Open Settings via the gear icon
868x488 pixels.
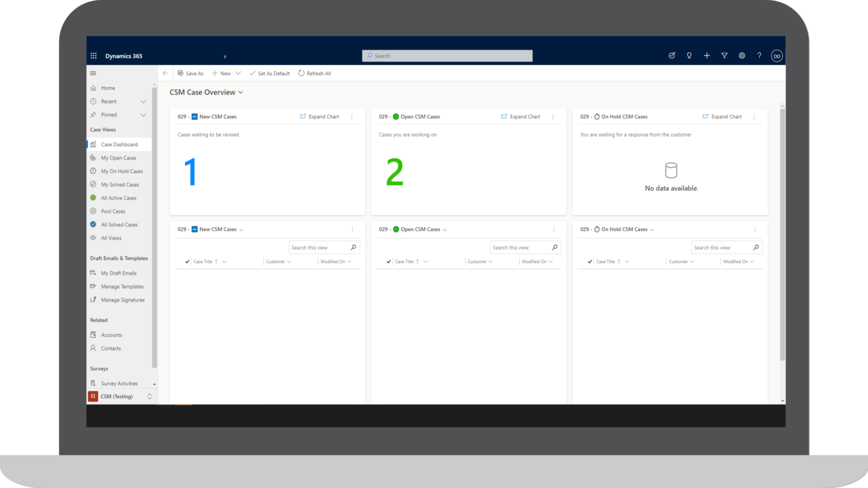pyautogui.click(x=741, y=55)
